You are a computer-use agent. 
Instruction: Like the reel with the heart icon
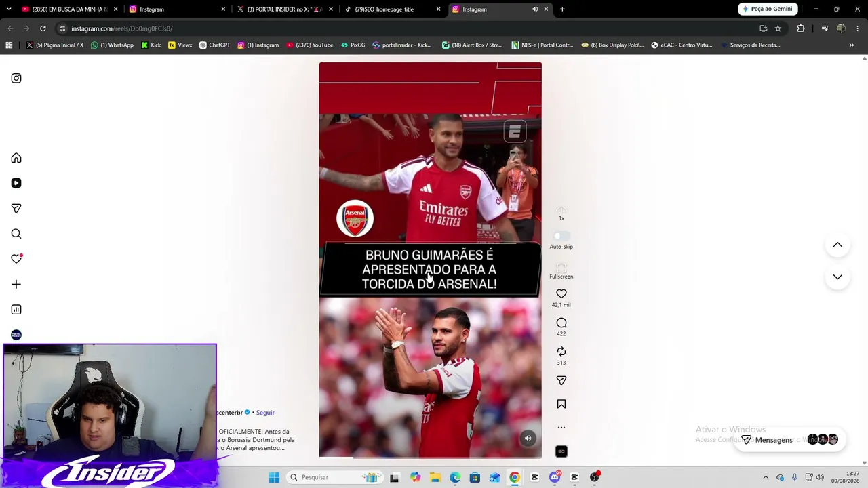click(561, 293)
